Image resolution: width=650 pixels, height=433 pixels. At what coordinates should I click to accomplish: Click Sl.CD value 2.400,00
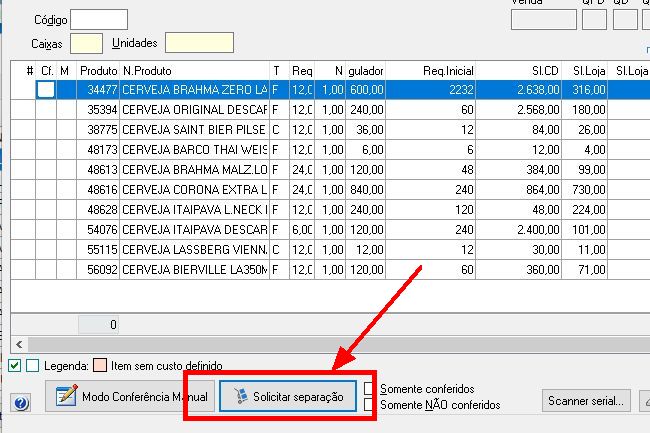coord(538,230)
